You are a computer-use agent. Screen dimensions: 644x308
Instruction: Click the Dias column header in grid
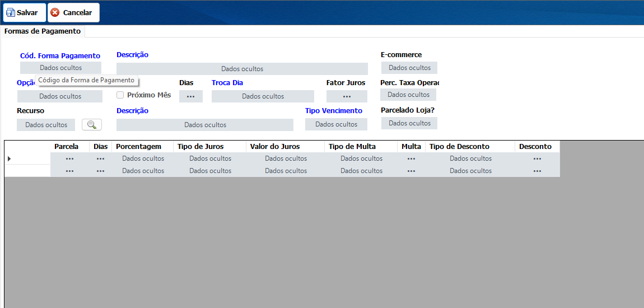[x=100, y=147]
